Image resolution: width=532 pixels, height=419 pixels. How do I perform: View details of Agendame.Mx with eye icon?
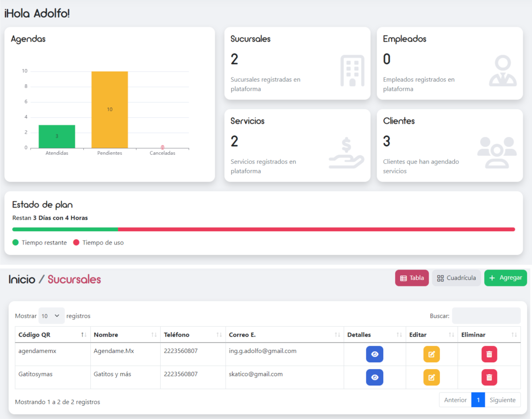(x=374, y=354)
